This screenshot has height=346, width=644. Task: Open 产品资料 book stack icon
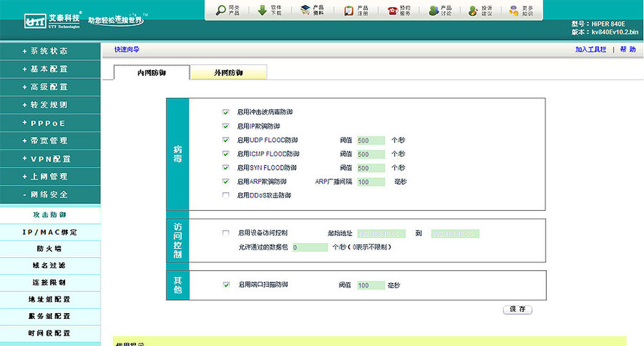(x=305, y=10)
